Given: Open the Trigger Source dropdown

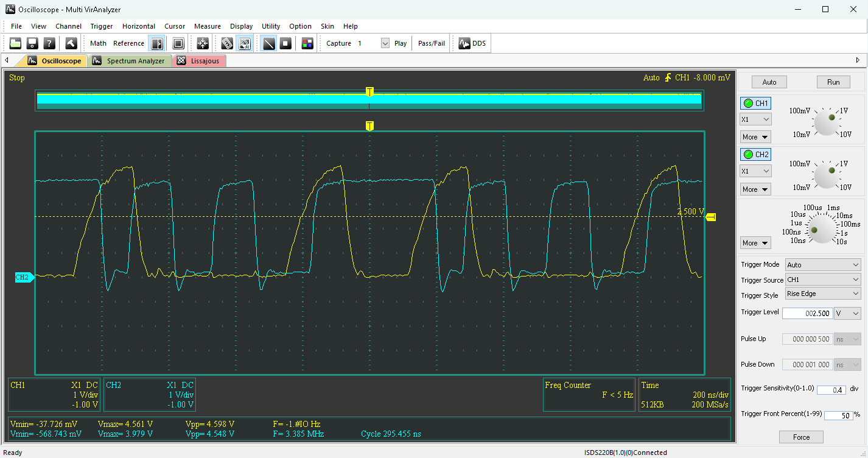Looking at the screenshot, I should (822, 280).
